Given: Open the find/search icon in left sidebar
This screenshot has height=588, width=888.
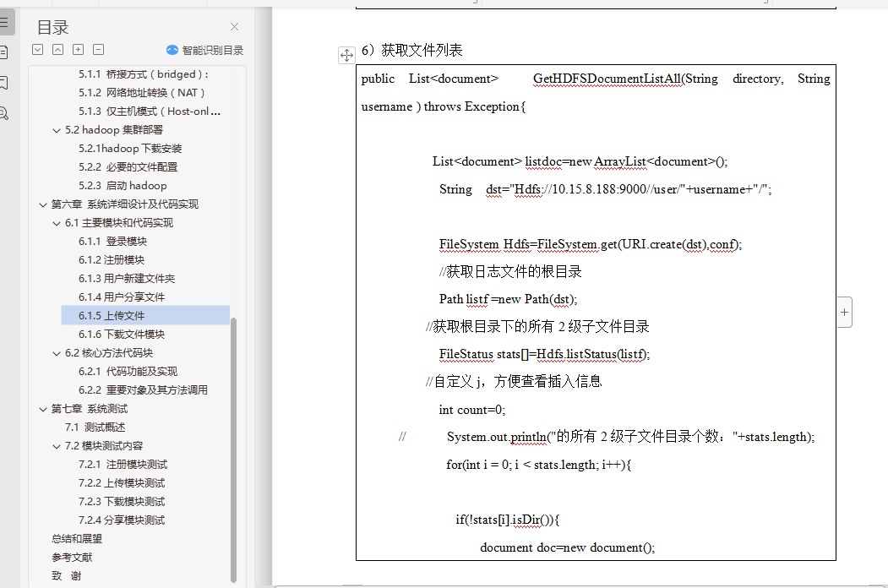Looking at the screenshot, I should pos(4,114).
